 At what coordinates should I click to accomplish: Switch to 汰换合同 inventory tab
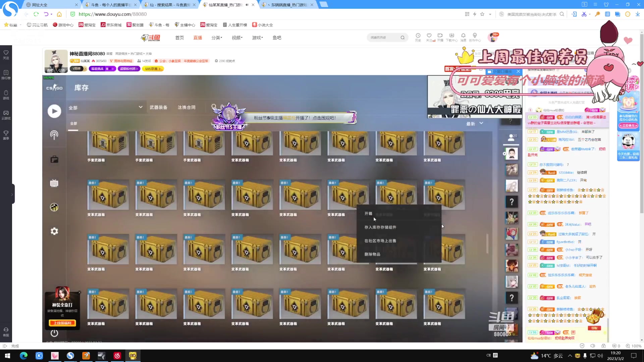click(x=186, y=107)
